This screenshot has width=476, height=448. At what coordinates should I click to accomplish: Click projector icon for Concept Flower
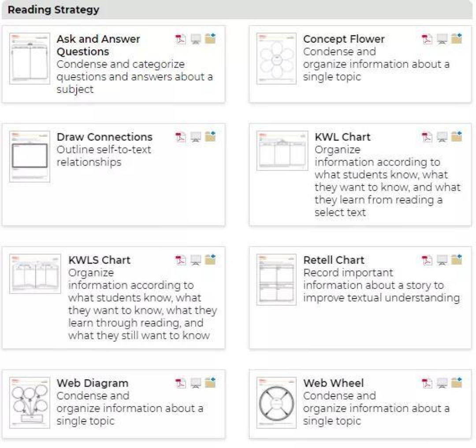(x=442, y=39)
